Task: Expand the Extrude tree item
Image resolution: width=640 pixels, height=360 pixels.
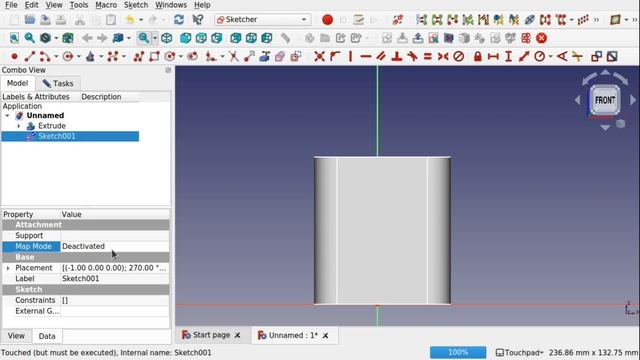Action: [x=19, y=126]
